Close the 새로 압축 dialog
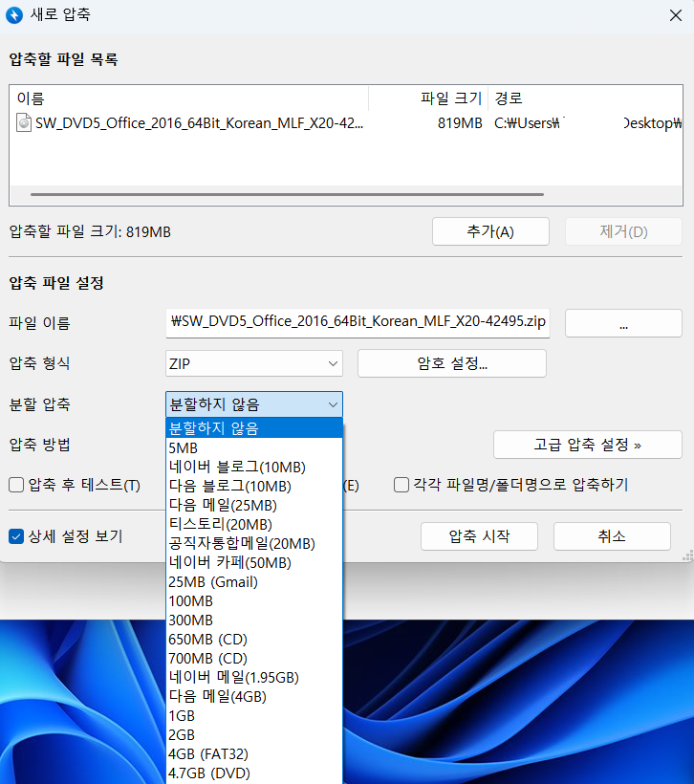Viewport: 694px width, 784px height. [676, 15]
